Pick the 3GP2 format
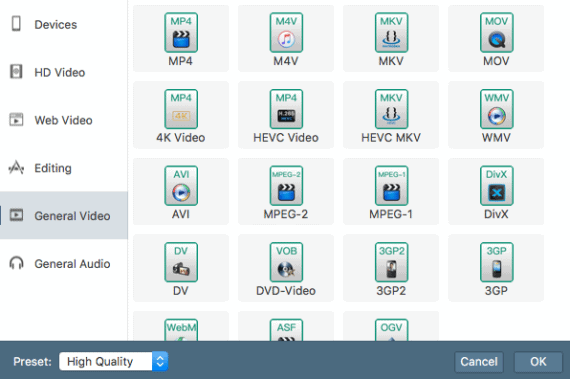The image size is (570, 379). pos(391,268)
